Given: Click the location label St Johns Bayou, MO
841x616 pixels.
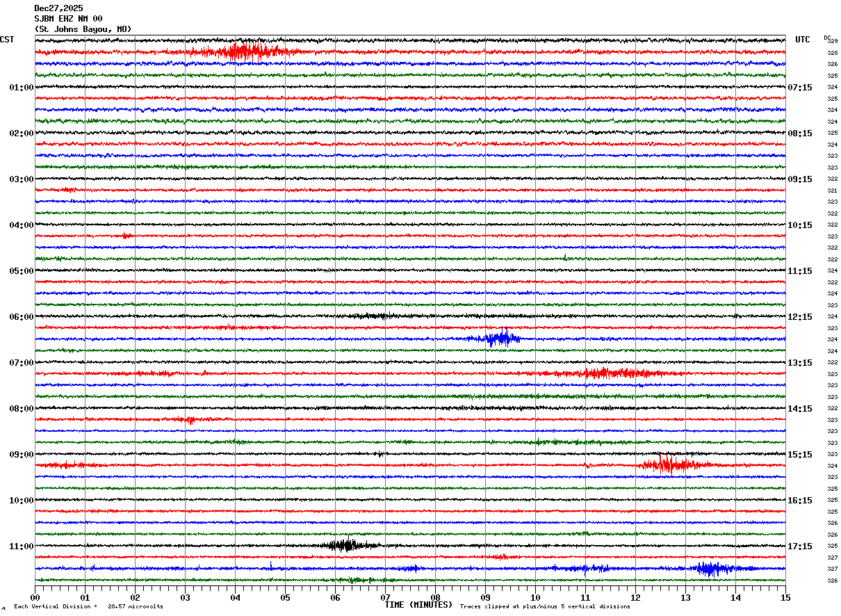Looking at the screenshot, I should (83, 29).
